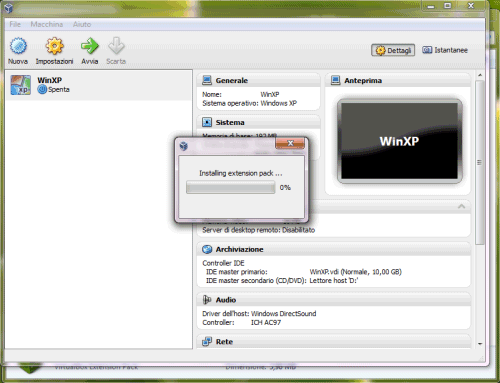The image size is (500, 383).
Task: Click 'Driver dell'host: Windows DirectSound' line
Action: [259, 314]
